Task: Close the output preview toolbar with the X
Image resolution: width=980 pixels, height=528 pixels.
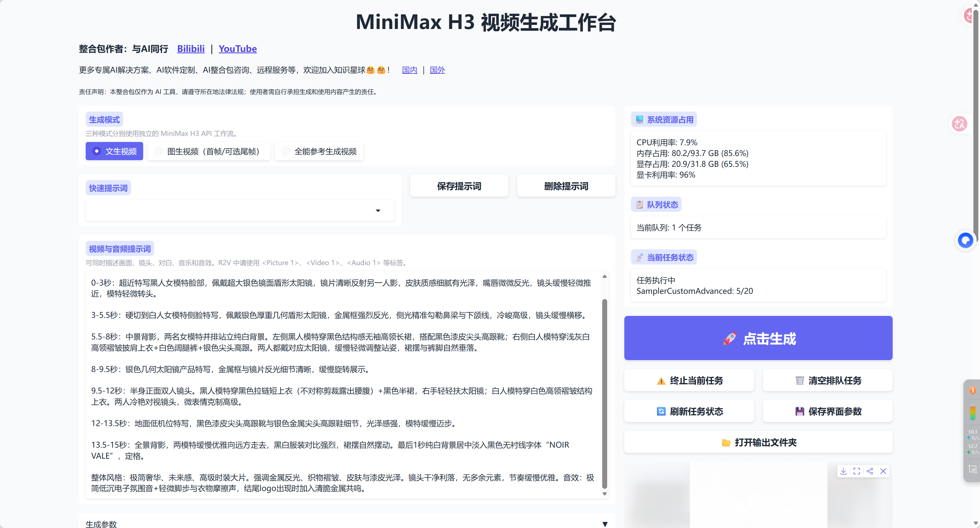Action: [x=883, y=471]
